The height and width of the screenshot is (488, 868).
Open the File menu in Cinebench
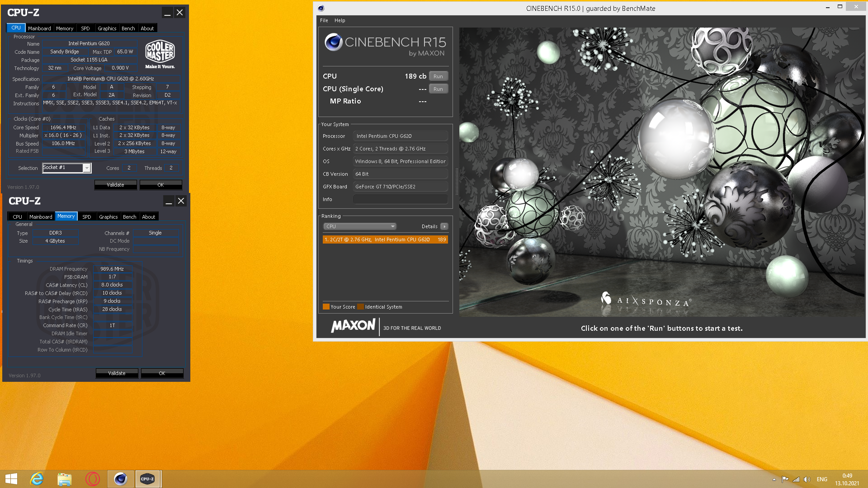[324, 20]
